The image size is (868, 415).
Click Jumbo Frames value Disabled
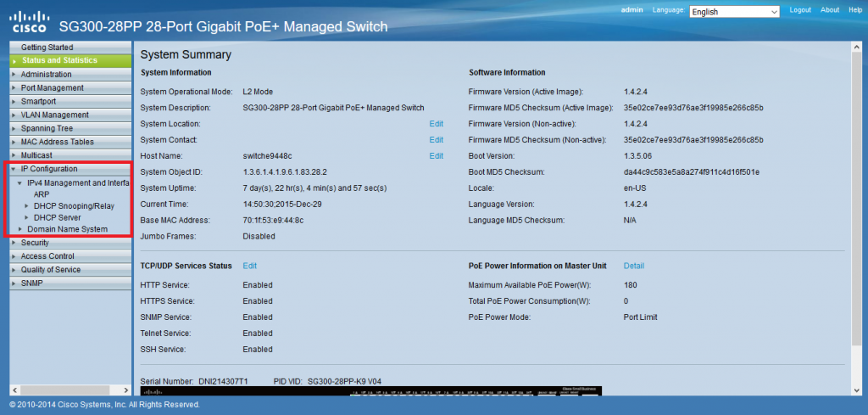pyautogui.click(x=259, y=236)
